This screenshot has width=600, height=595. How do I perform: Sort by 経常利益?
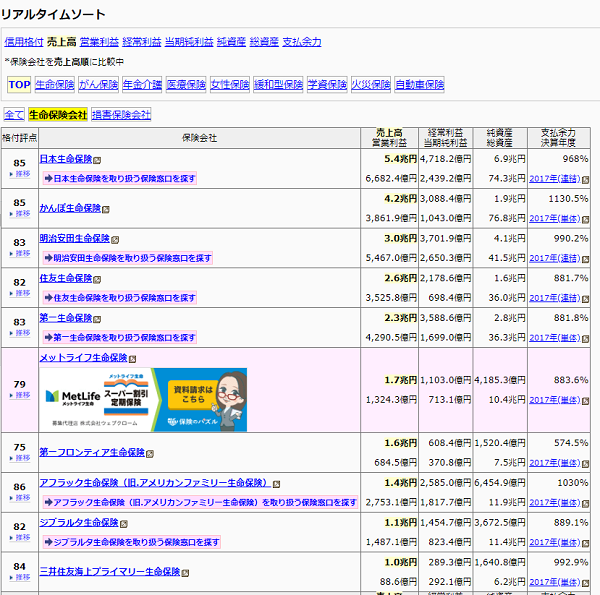tap(142, 42)
